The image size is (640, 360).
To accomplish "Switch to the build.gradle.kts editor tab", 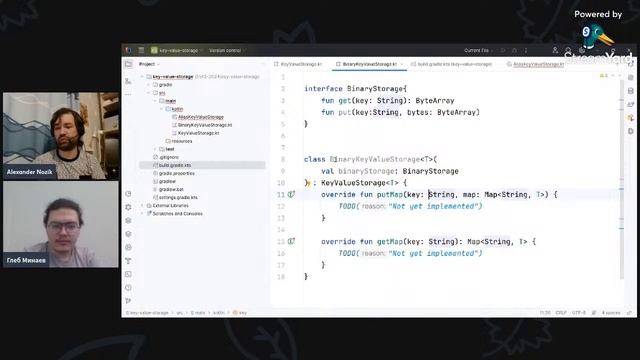I will [x=451, y=64].
